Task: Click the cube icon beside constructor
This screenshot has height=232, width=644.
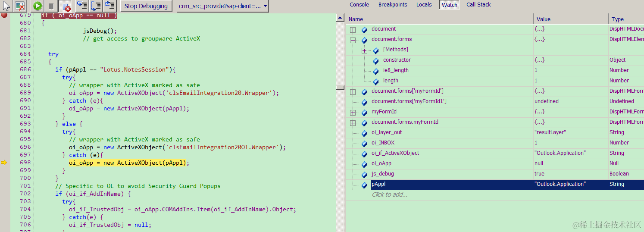Action: pyautogui.click(x=376, y=61)
